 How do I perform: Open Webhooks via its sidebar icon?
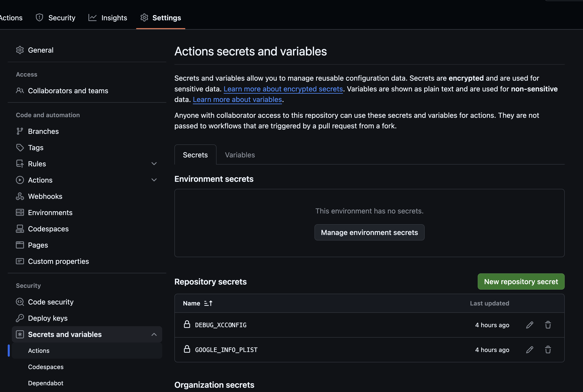[20, 196]
